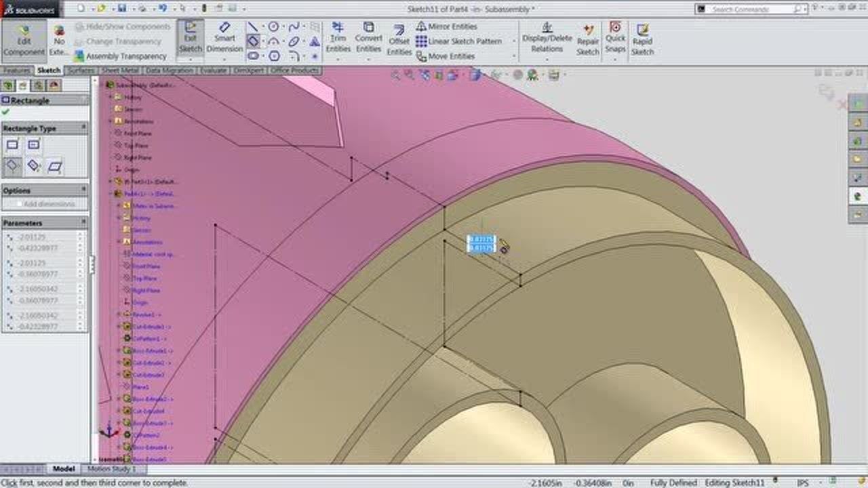Open the Quick Snaps tool
The width and height of the screenshot is (868, 488).
616,37
